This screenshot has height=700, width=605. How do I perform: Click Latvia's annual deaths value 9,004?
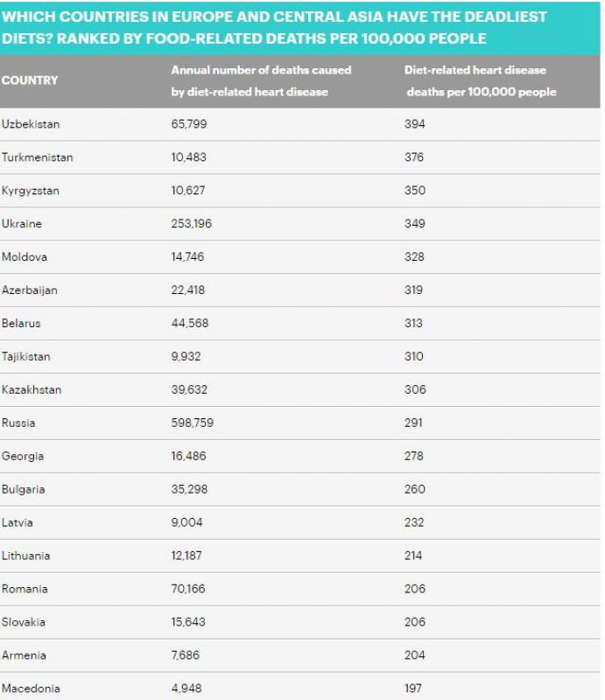[x=186, y=523]
